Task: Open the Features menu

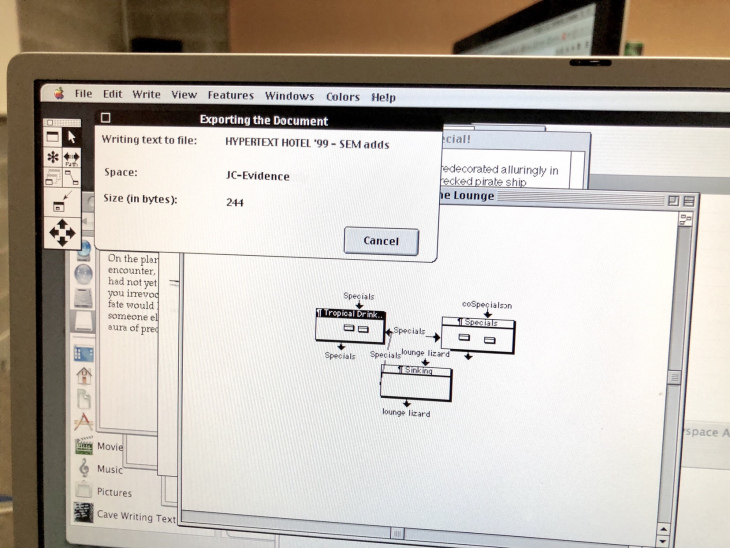Action: pyautogui.click(x=230, y=96)
